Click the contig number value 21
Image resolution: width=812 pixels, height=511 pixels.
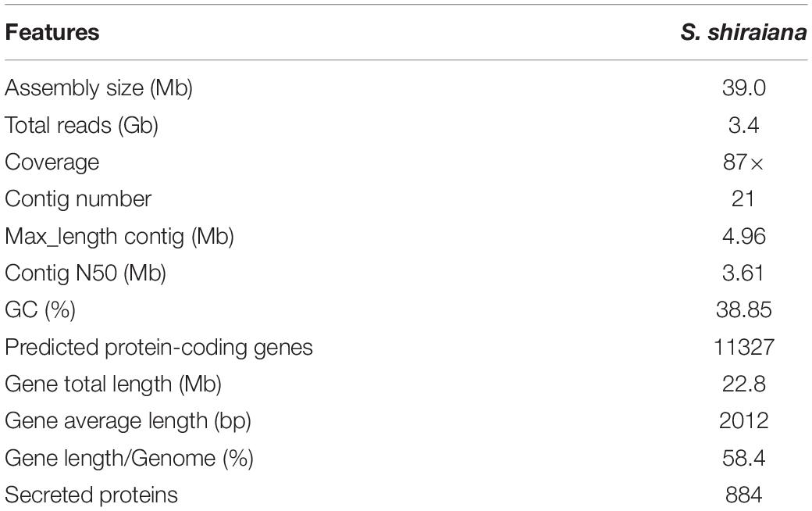(x=743, y=198)
